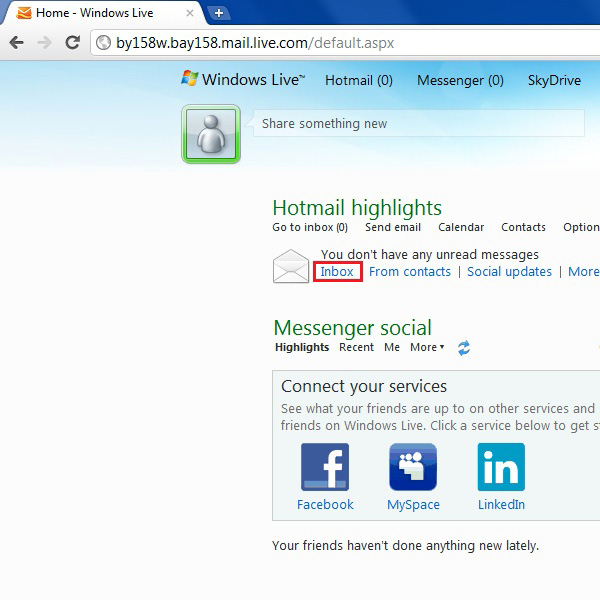Image resolution: width=600 pixels, height=600 pixels.
Task: Click the profile picture avatar
Action: pyautogui.click(x=211, y=134)
